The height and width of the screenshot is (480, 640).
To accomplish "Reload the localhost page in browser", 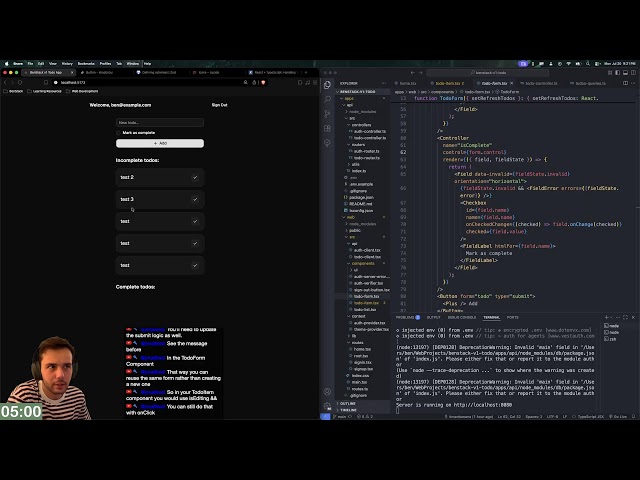I will coord(20,82).
